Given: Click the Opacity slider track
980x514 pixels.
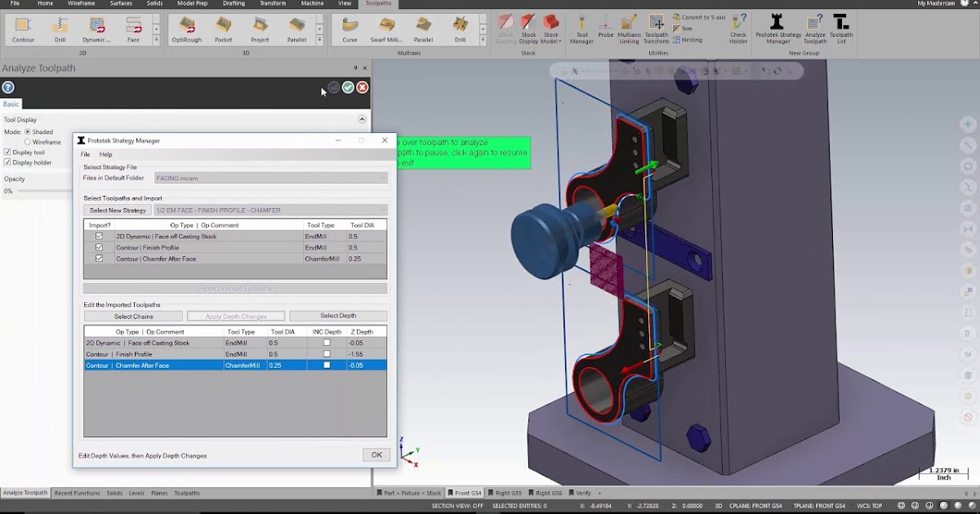Looking at the screenshot, I should click(x=45, y=191).
